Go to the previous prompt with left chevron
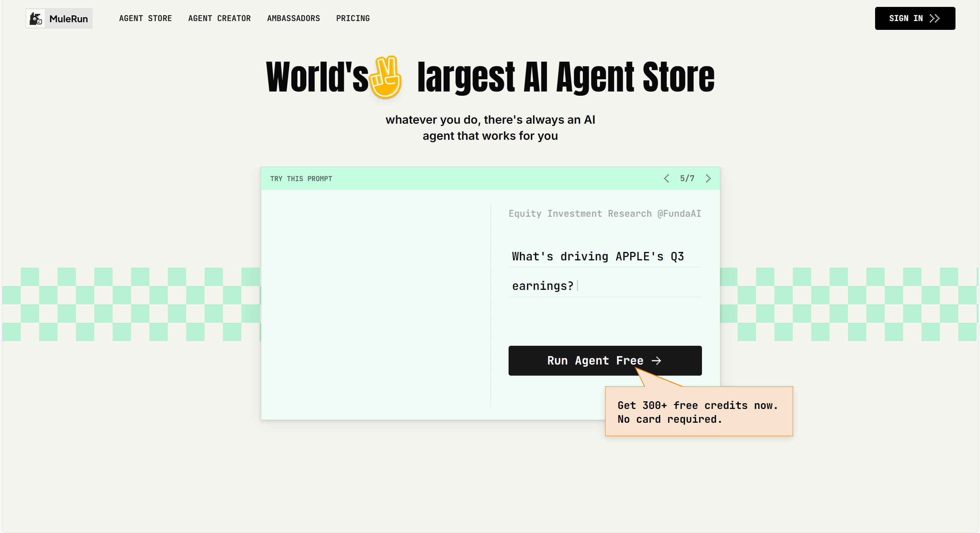980x533 pixels. tap(666, 178)
